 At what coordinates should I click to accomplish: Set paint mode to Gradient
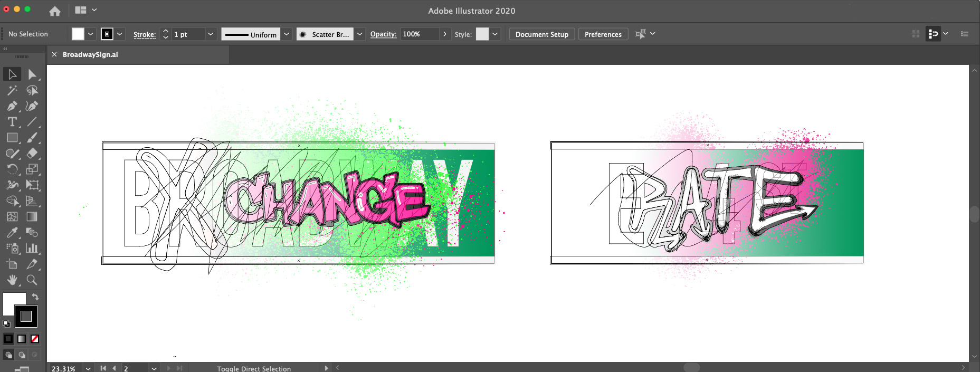(22, 339)
